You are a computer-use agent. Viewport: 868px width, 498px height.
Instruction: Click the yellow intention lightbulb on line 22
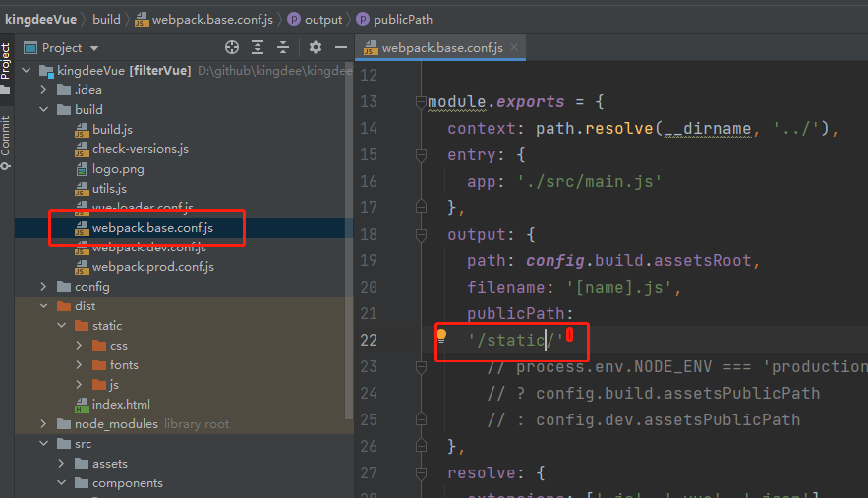(x=441, y=335)
